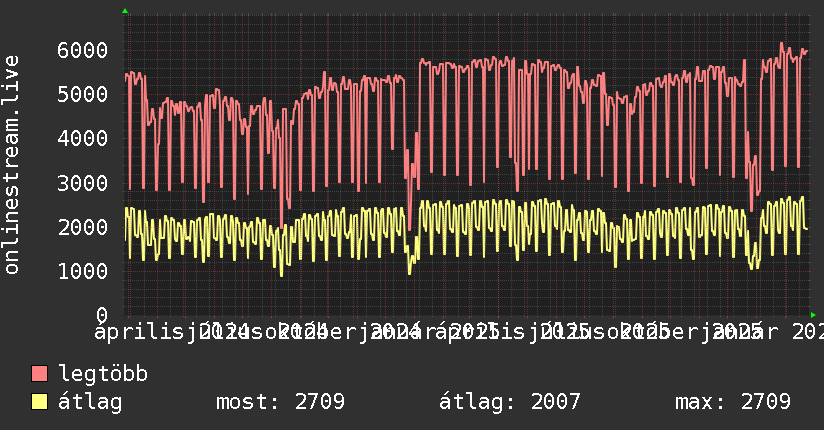The height and width of the screenshot is (430, 824).
Task: Click the green arrow atop the y-axis
Action: (x=125, y=11)
